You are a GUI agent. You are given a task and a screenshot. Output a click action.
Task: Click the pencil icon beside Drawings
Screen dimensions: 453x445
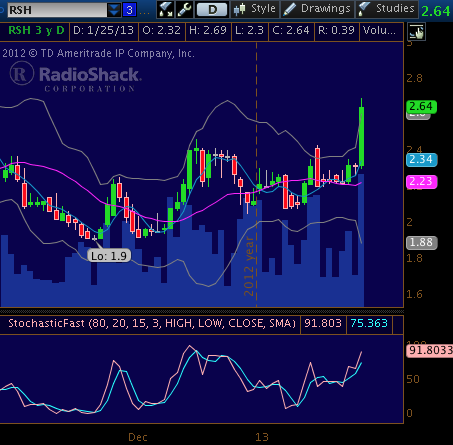[x=289, y=9]
